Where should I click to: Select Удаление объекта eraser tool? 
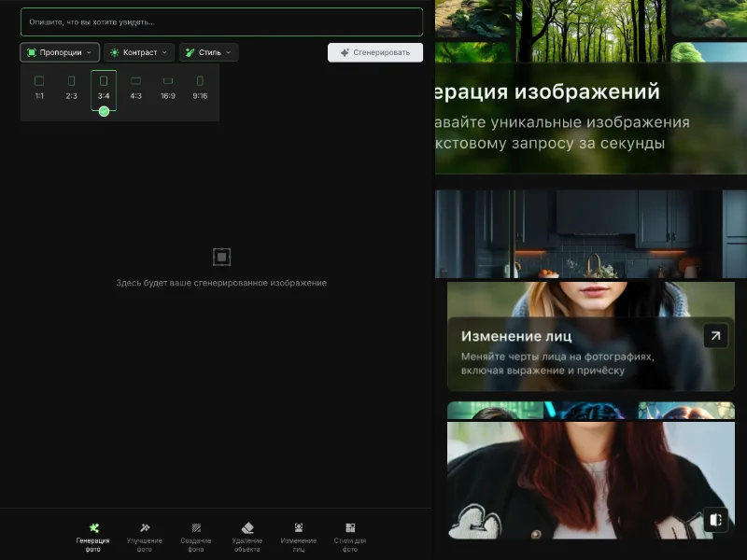247,538
